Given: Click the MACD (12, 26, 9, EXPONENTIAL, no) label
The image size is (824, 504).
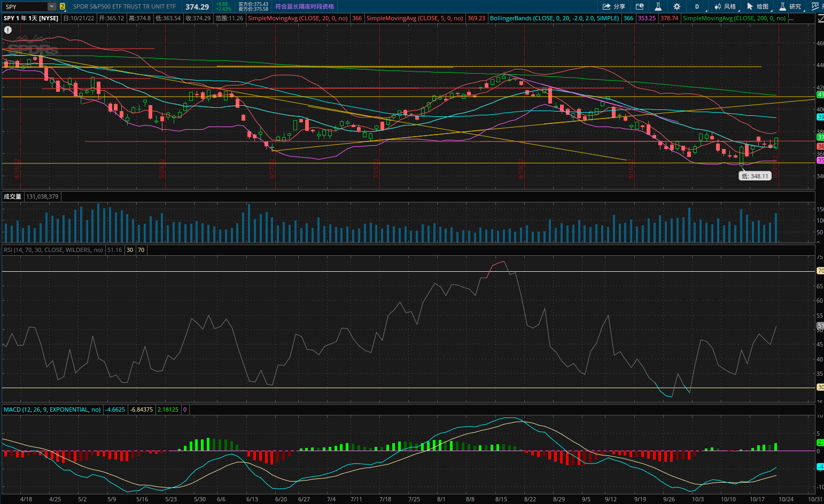Looking at the screenshot, I should [52, 409].
